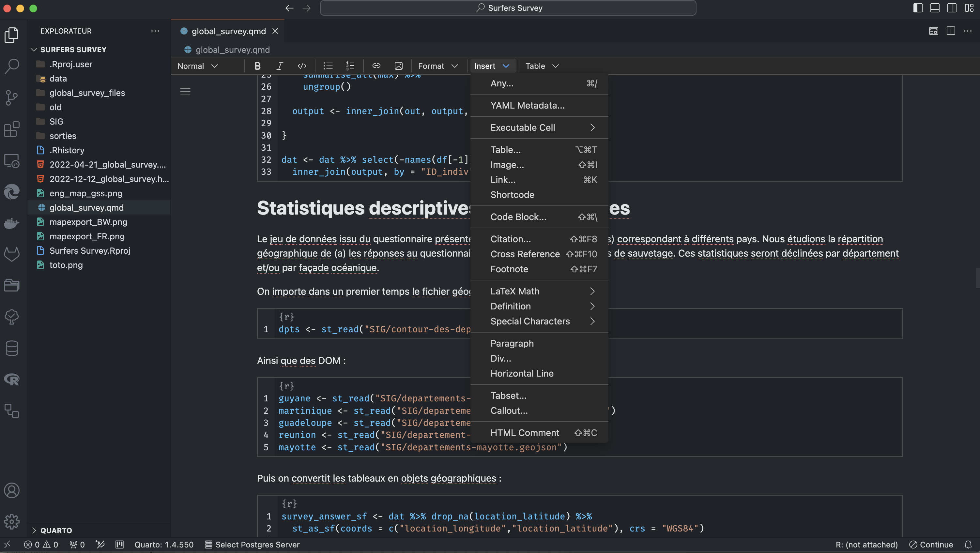This screenshot has width=980, height=553.
Task: Open the Search view in activity bar
Action: [x=12, y=66]
